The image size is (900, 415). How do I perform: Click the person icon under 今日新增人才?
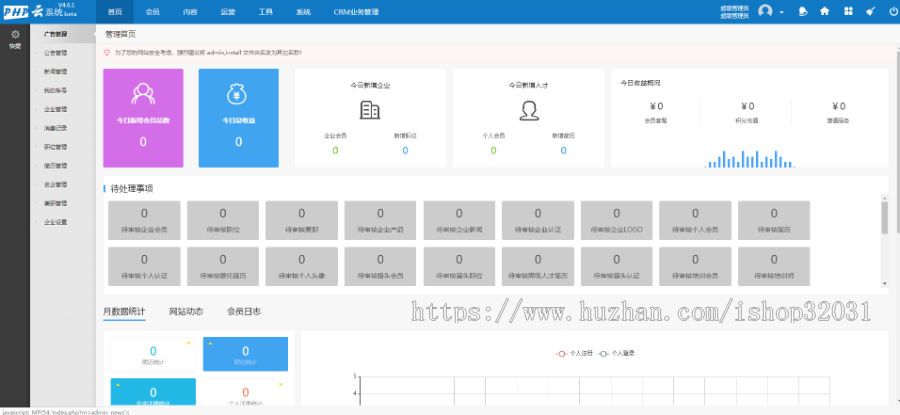[529, 111]
